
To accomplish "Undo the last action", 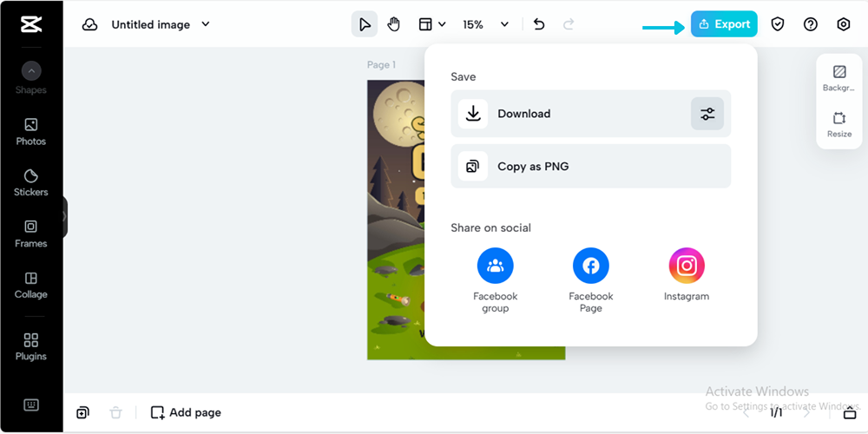I will 539,24.
